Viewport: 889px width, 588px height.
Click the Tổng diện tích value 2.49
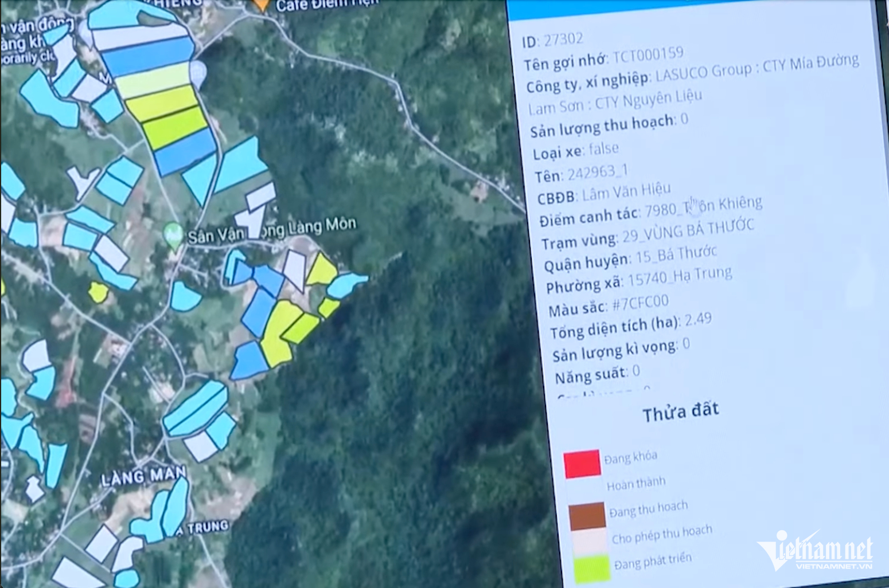coord(698,319)
